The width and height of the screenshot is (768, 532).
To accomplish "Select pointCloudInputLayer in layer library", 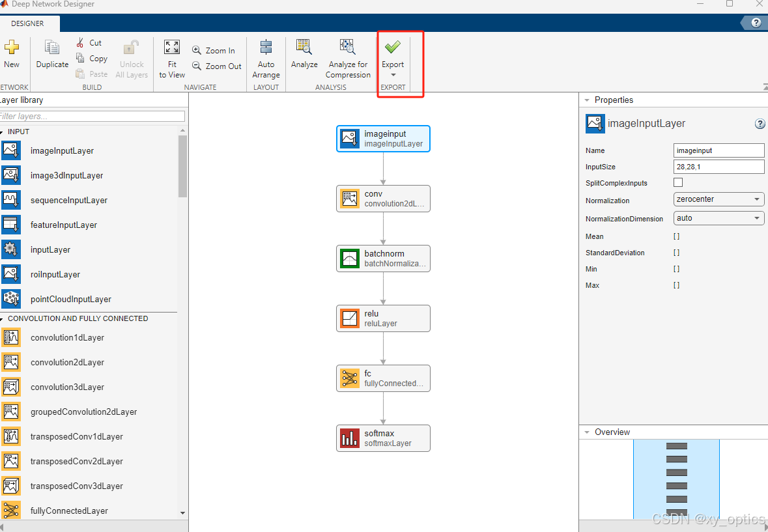I will (x=70, y=299).
